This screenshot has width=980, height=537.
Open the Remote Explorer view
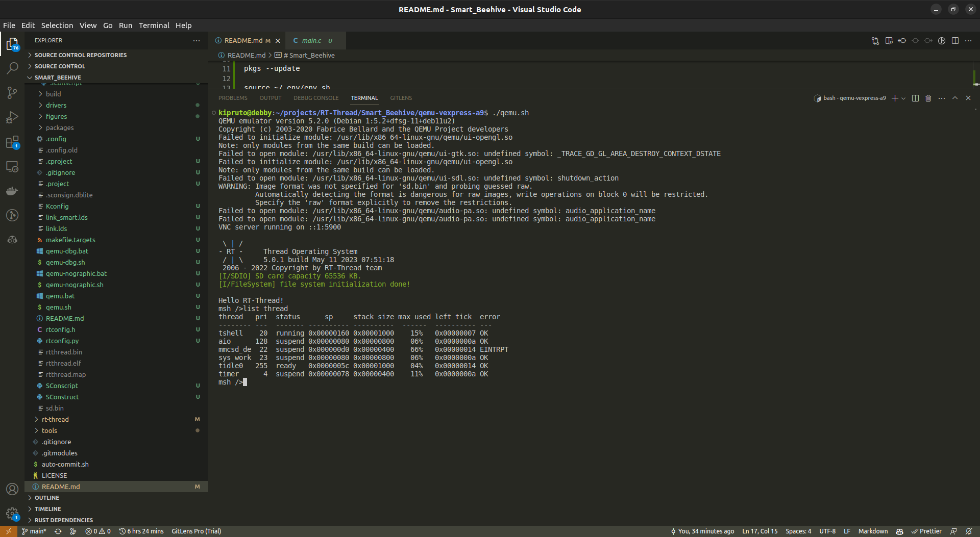(12, 166)
